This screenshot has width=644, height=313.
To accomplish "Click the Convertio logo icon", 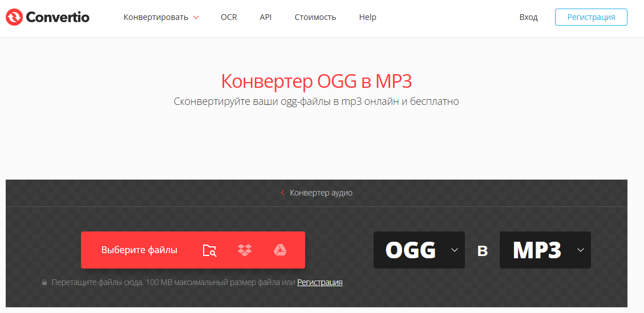I will point(14,17).
